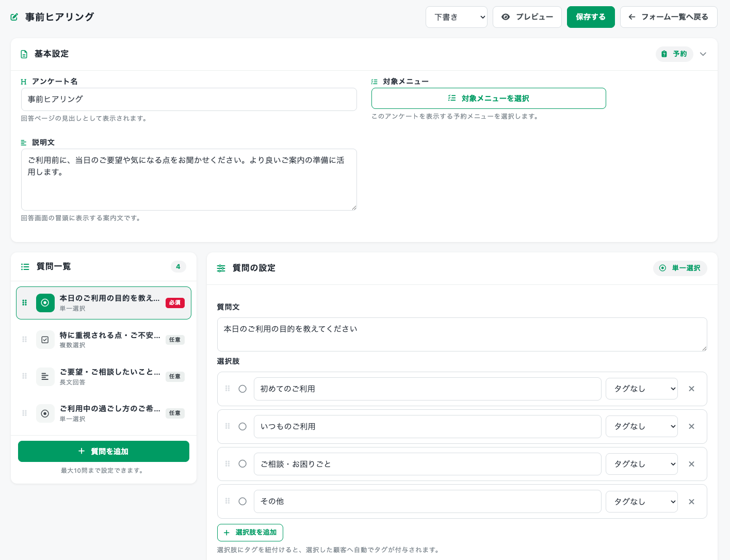The height and width of the screenshot is (560, 730).
Task: Click drag handle of 特に重視される点 question
Action: click(24, 339)
